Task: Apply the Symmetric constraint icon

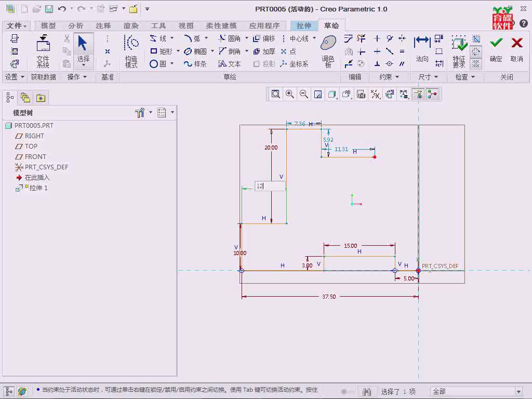Action: tap(402, 38)
